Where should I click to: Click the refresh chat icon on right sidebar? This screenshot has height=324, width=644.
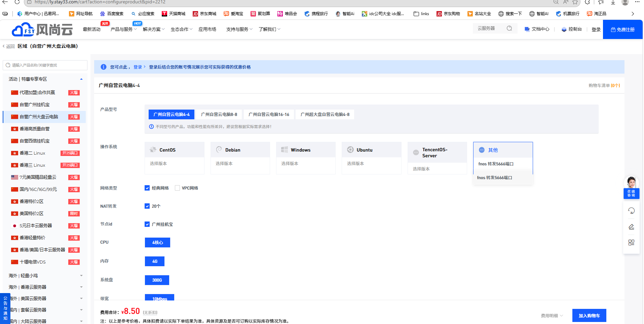631,211
